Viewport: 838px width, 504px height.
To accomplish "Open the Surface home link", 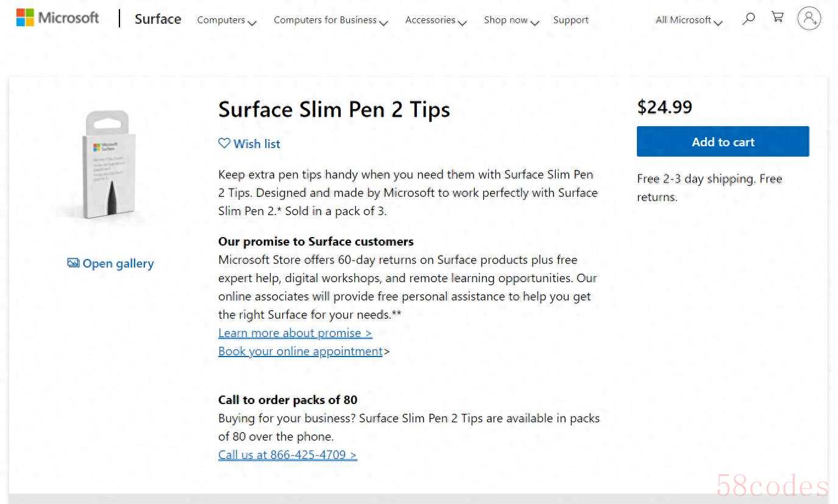I will click(x=158, y=19).
